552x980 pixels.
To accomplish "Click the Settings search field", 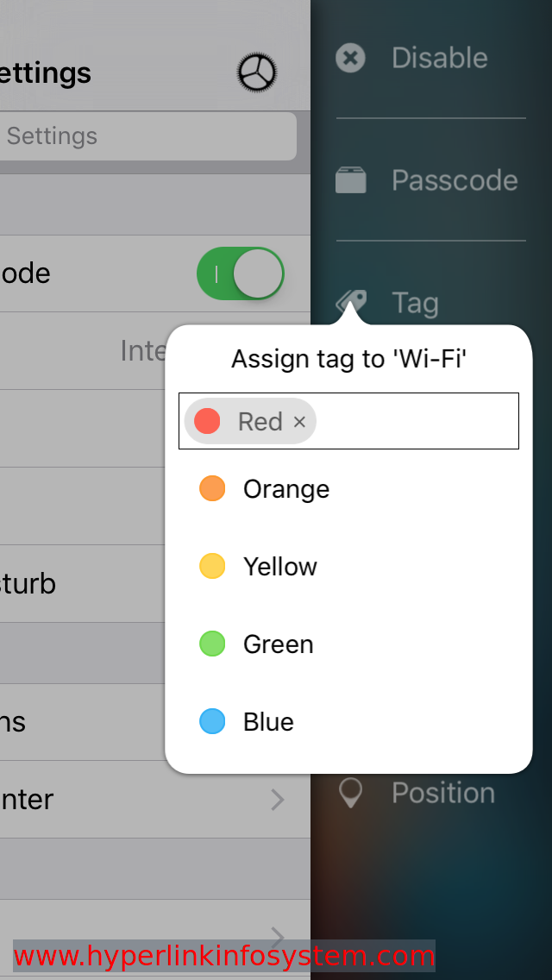I will [148, 136].
